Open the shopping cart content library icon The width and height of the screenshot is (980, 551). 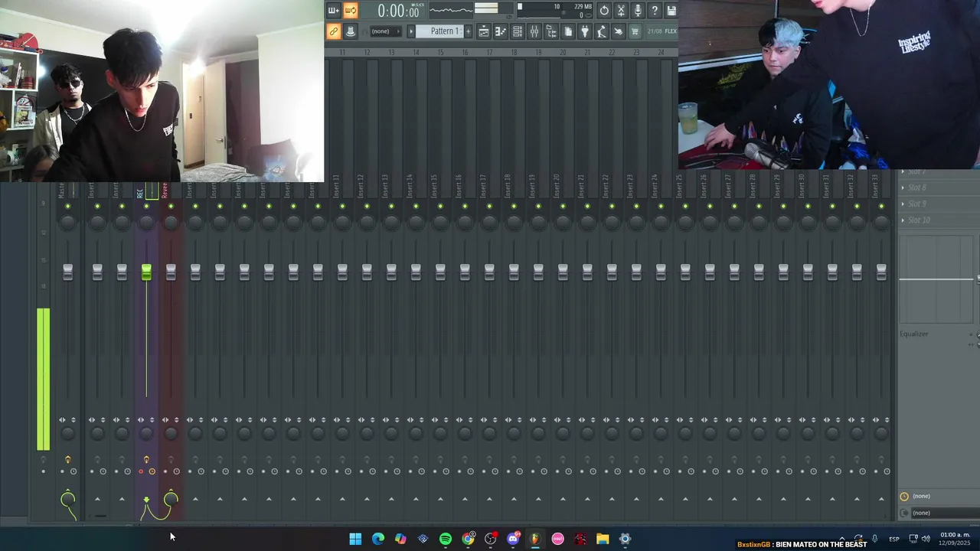click(635, 31)
